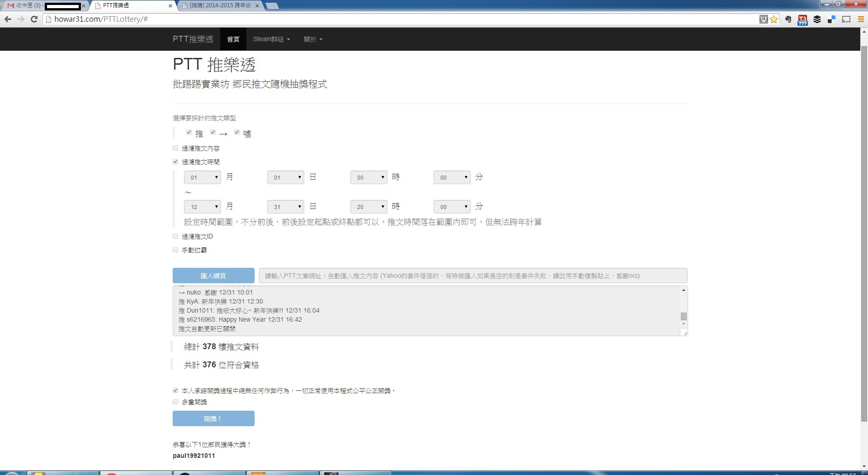Bookmark this page with the star icon
The image size is (868, 475).
click(x=774, y=19)
